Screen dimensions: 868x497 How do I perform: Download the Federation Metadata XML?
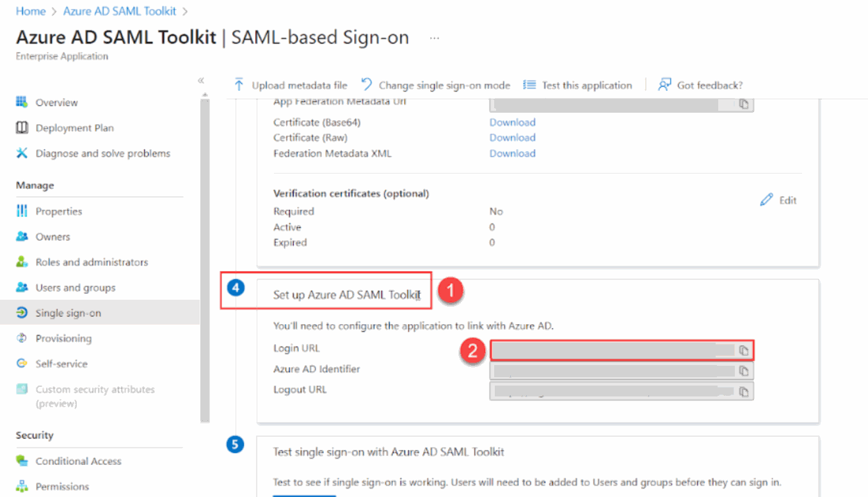pyautogui.click(x=512, y=153)
